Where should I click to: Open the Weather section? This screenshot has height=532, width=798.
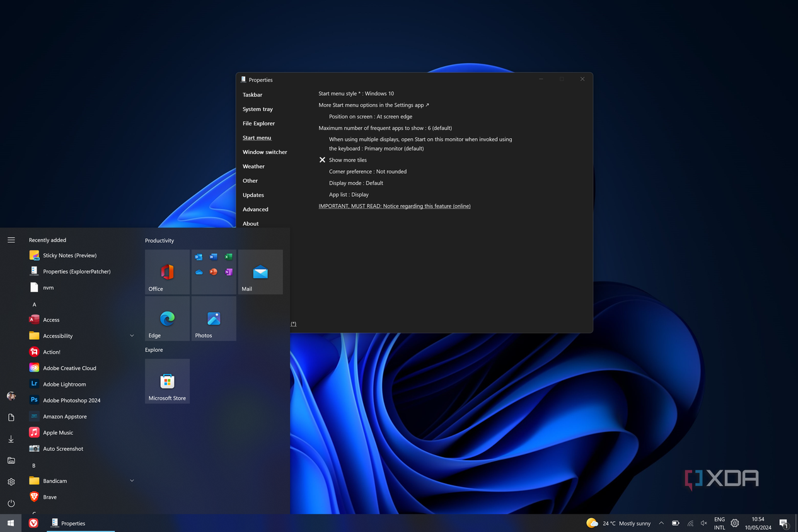(x=254, y=166)
